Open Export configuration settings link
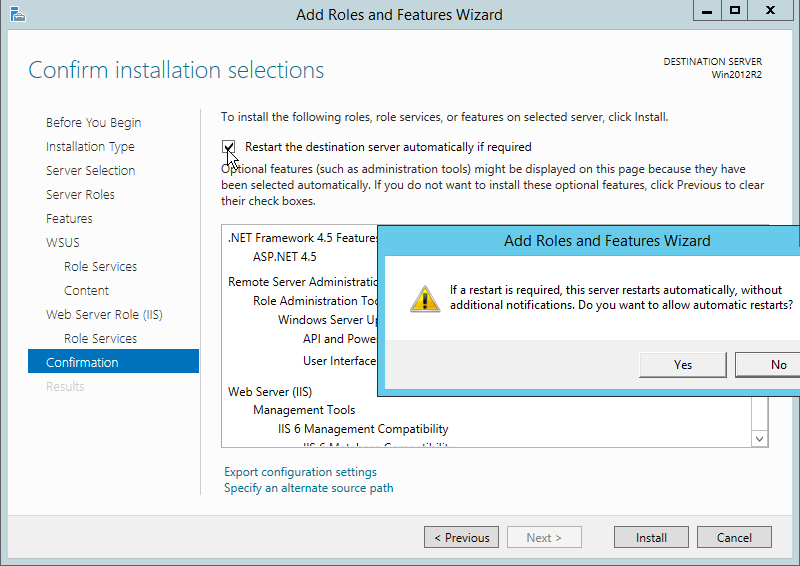Viewport: 800px width, 566px height. click(x=300, y=472)
